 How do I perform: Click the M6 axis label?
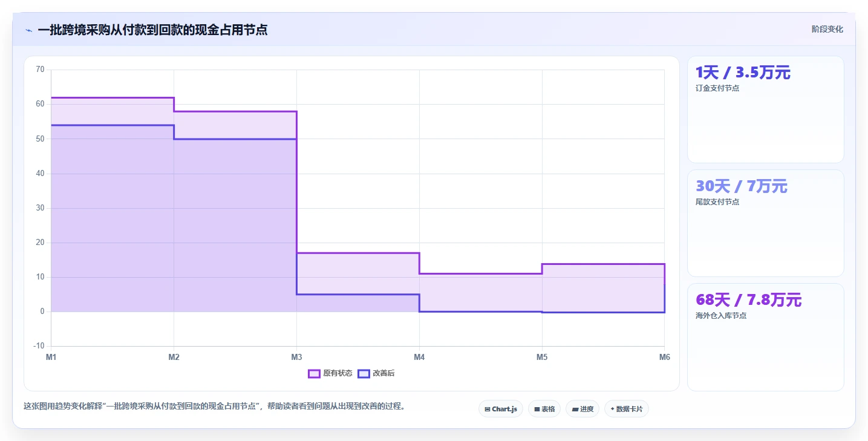665,358
